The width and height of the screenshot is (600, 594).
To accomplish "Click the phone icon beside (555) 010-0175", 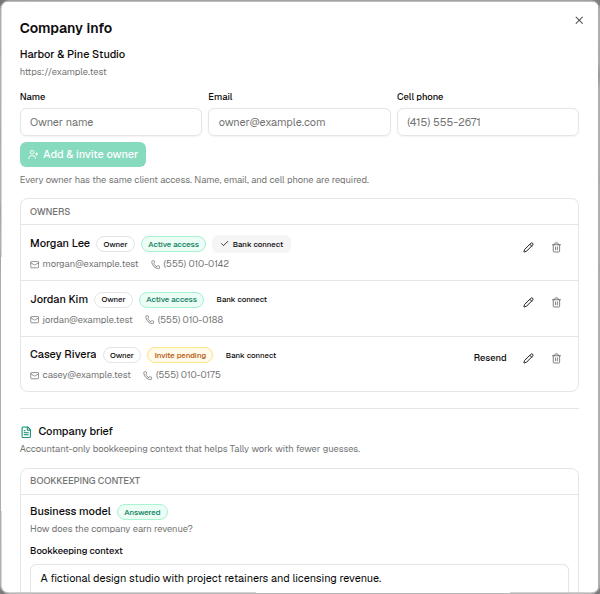I will point(147,375).
